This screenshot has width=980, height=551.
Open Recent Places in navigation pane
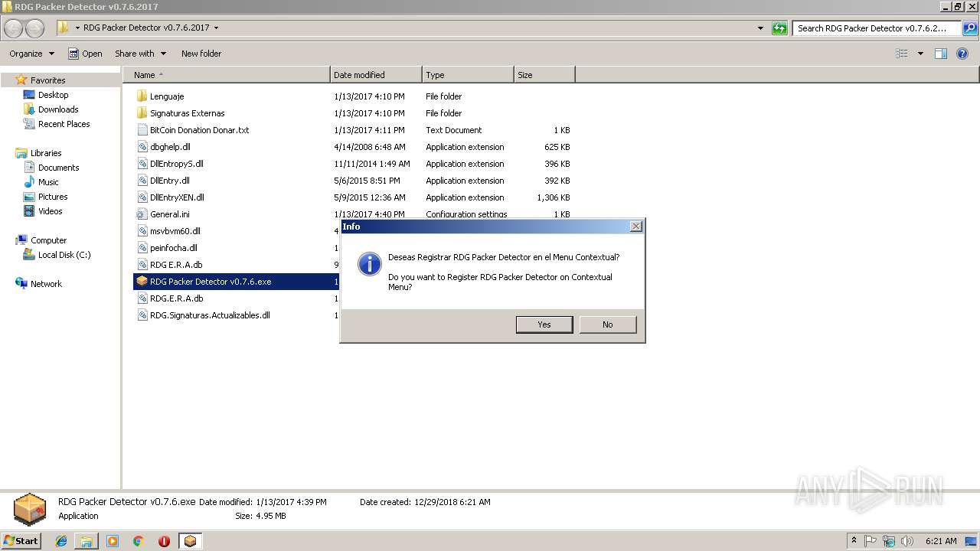click(64, 124)
